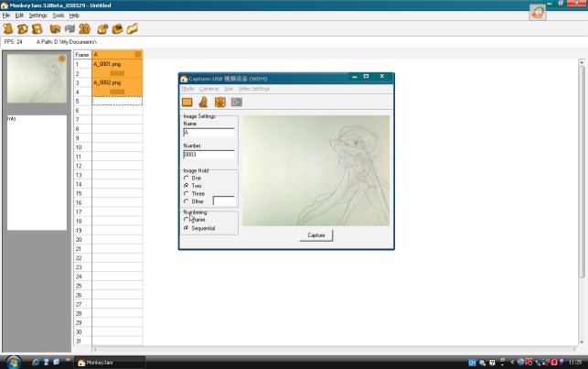
Task: Click the "A Path: D:\My Documents\" text
Action: pos(67,42)
